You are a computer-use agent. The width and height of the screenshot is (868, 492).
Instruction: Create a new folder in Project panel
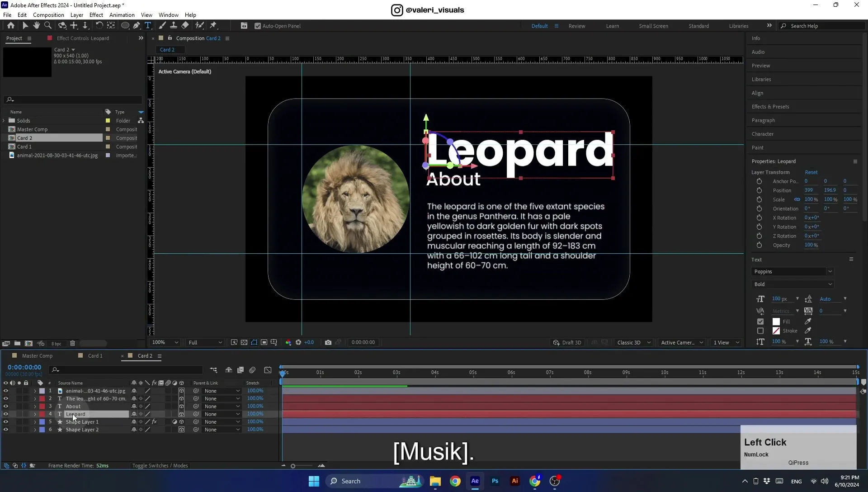point(17,344)
